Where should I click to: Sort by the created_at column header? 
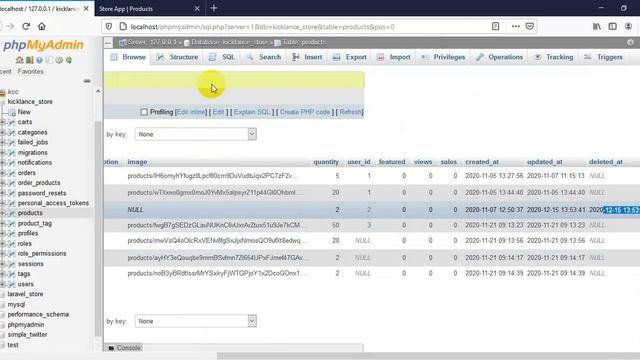click(x=482, y=162)
